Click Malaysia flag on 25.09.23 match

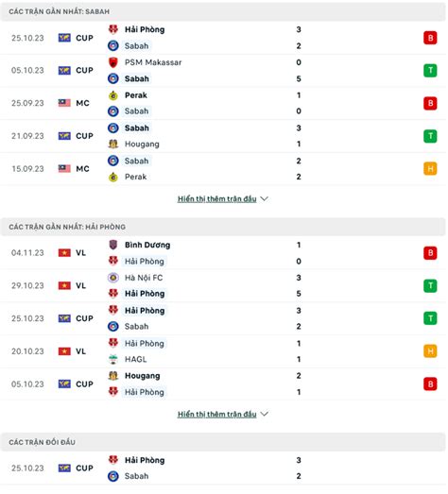pos(64,103)
